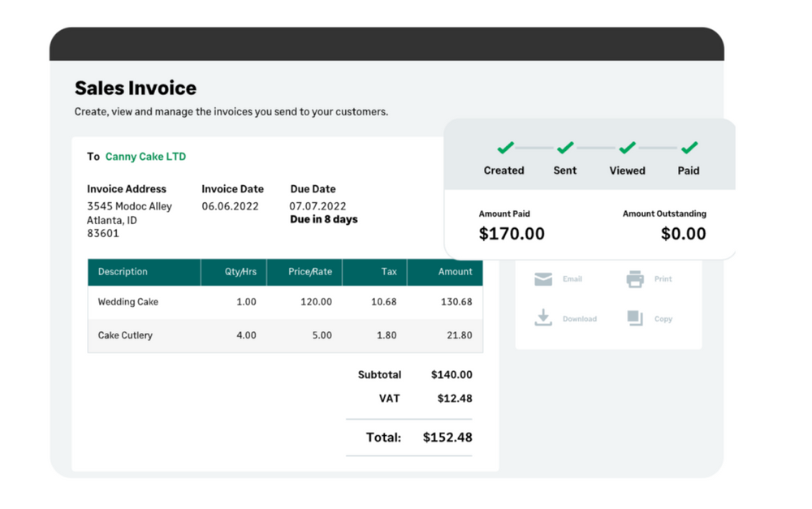Screen dimensions: 812x509
Task: Click the Price/Rate column header
Action: (x=309, y=272)
